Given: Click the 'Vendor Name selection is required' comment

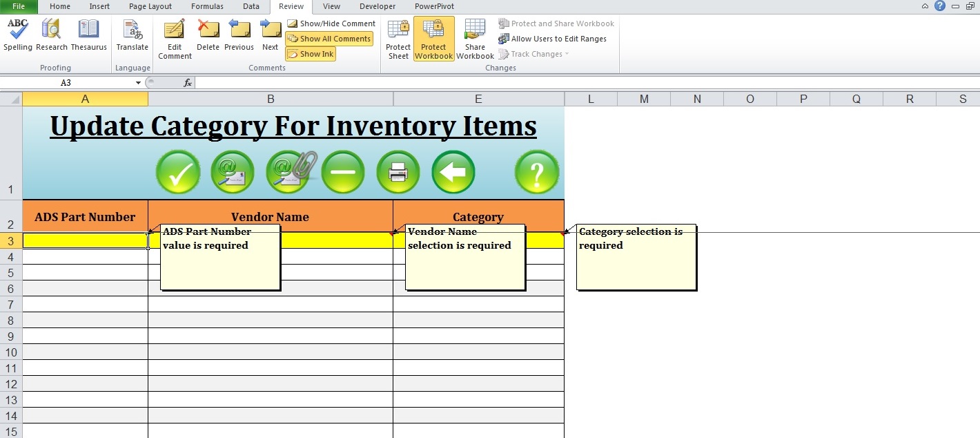Looking at the screenshot, I should click(x=465, y=257).
